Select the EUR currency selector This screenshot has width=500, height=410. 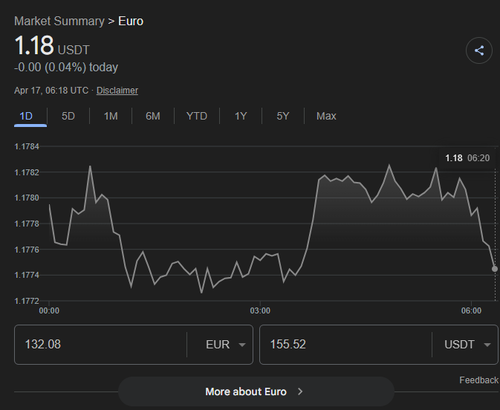tap(226, 345)
